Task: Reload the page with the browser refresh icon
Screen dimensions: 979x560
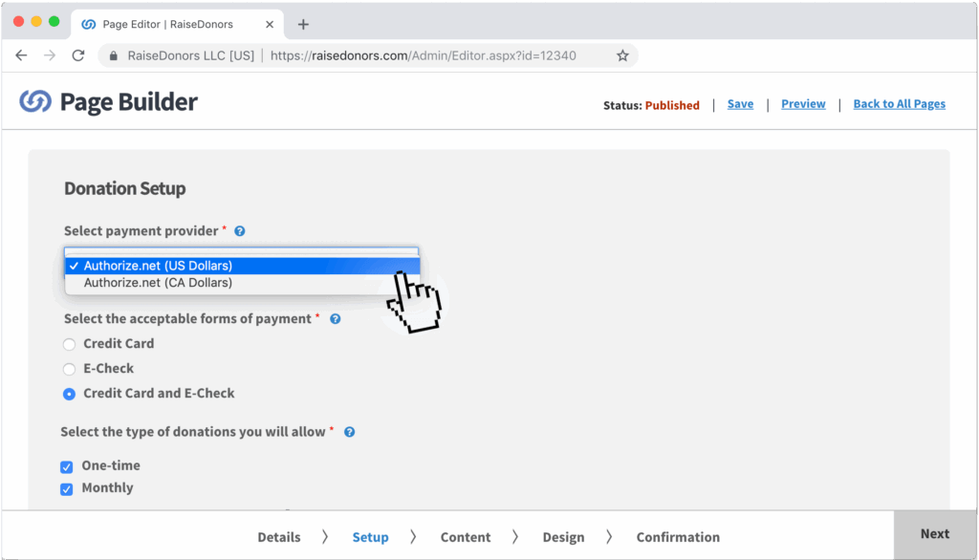Action: 77,55
